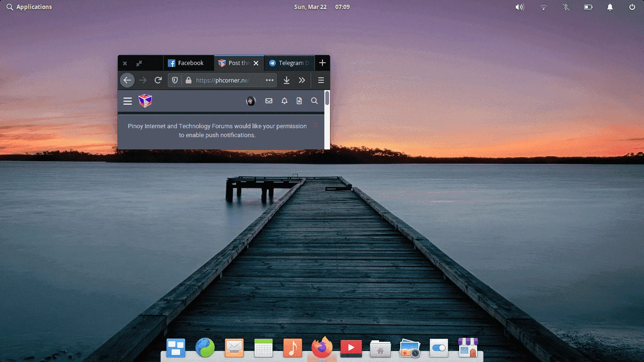
Task: Open the forum site navigation hamburger
Action: coord(127,101)
